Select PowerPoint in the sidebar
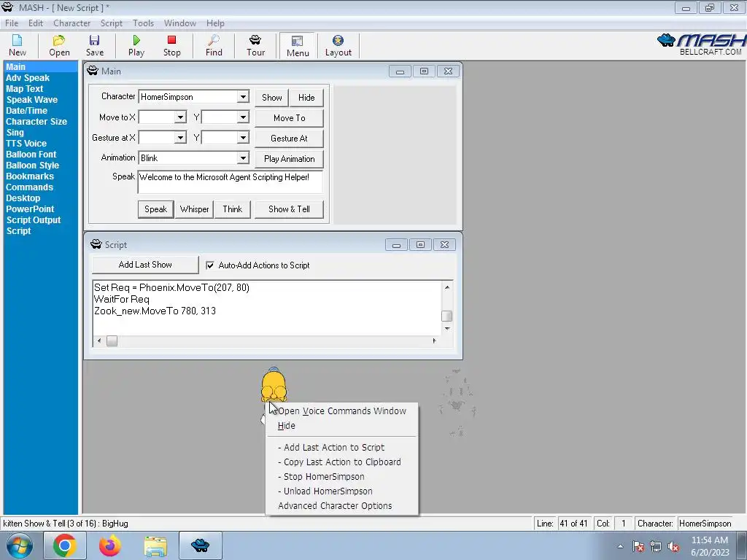747x560 pixels. (x=30, y=209)
